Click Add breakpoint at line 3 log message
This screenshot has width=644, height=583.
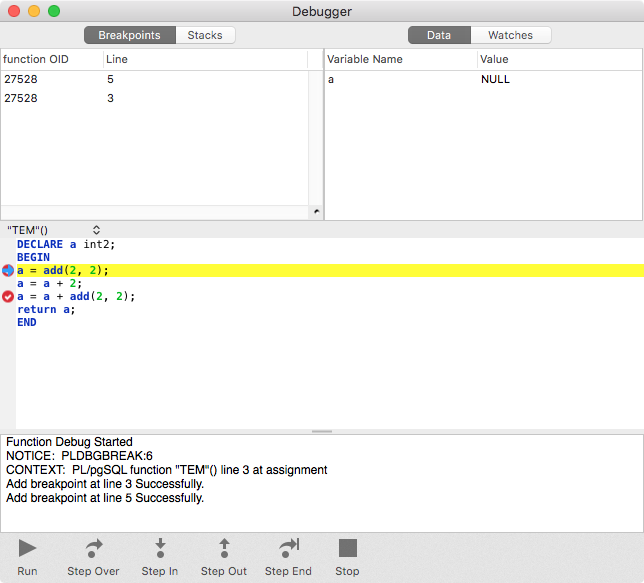click(x=105, y=484)
